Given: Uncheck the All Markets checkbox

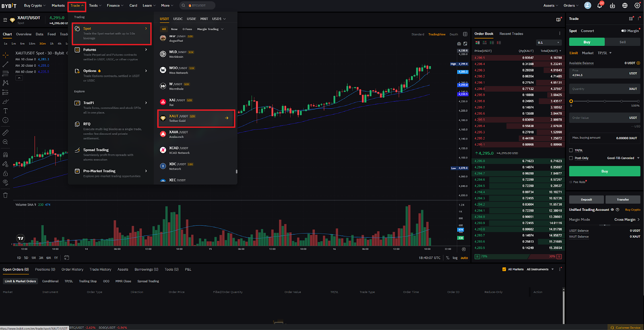Looking at the screenshot, I should (504, 269).
